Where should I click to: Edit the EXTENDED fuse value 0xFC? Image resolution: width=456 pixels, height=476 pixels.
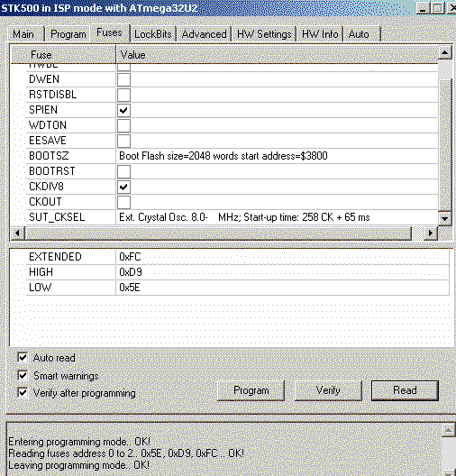282,257
